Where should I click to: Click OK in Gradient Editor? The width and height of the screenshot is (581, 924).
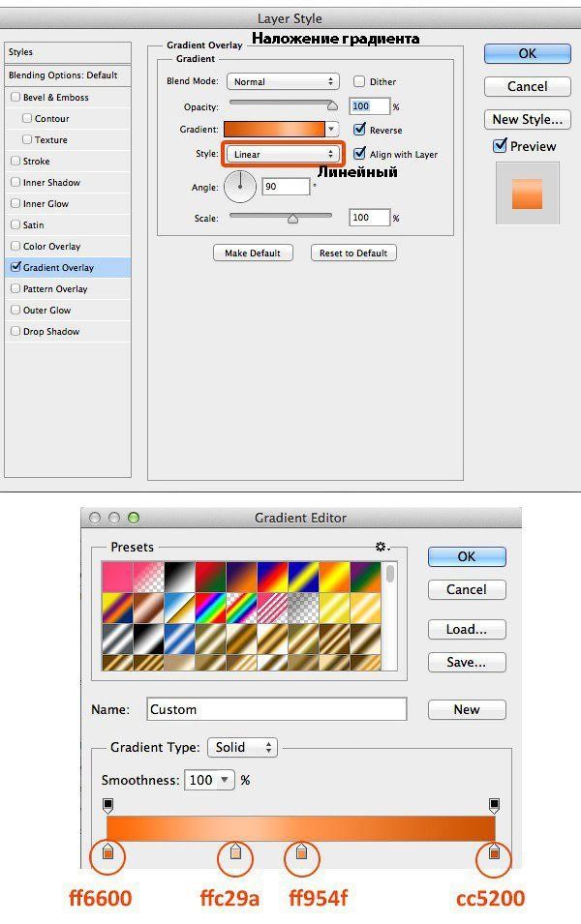click(x=467, y=557)
